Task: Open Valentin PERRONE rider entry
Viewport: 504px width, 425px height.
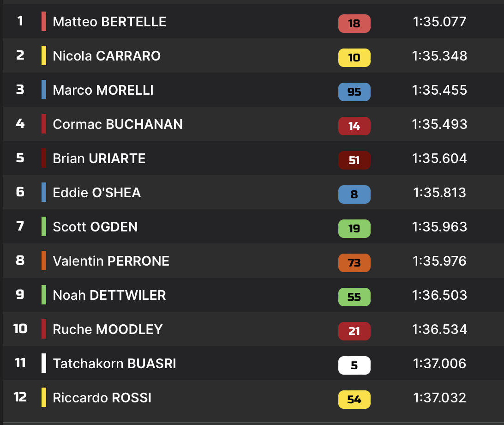Action: pyautogui.click(x=111, y=261)
